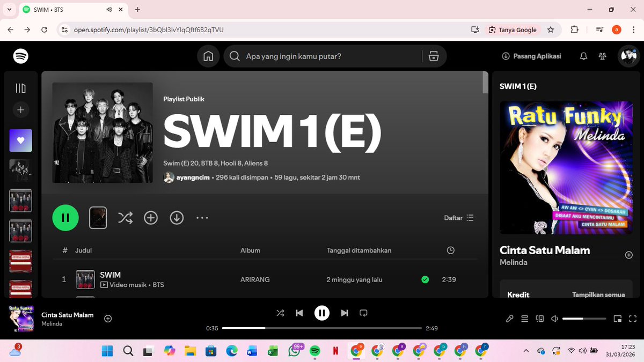The image size is (644, 362).
Task: Click the search magnifier icon
Action: [235, 56]
